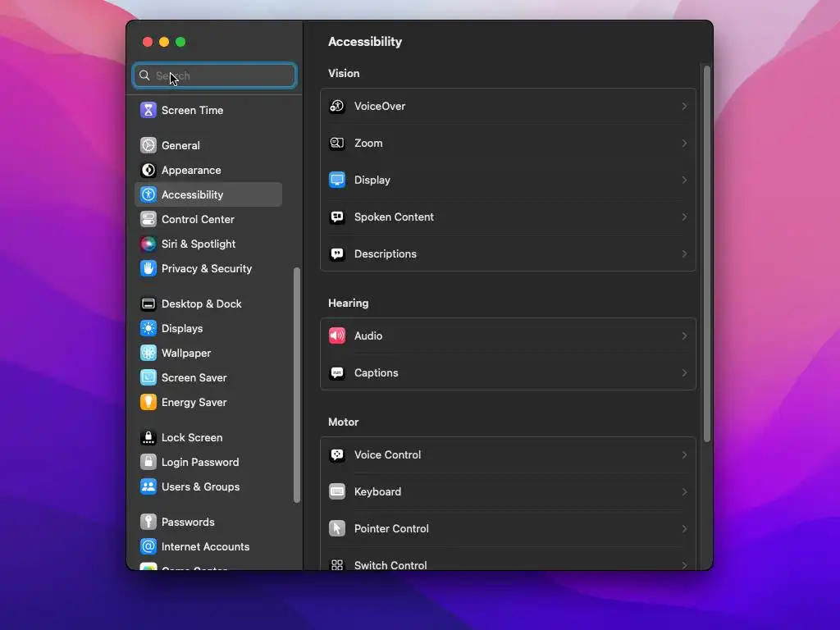This screenshot has height=630, width=840.
Task: Open Lock Screen label
Action: point(192,438)
